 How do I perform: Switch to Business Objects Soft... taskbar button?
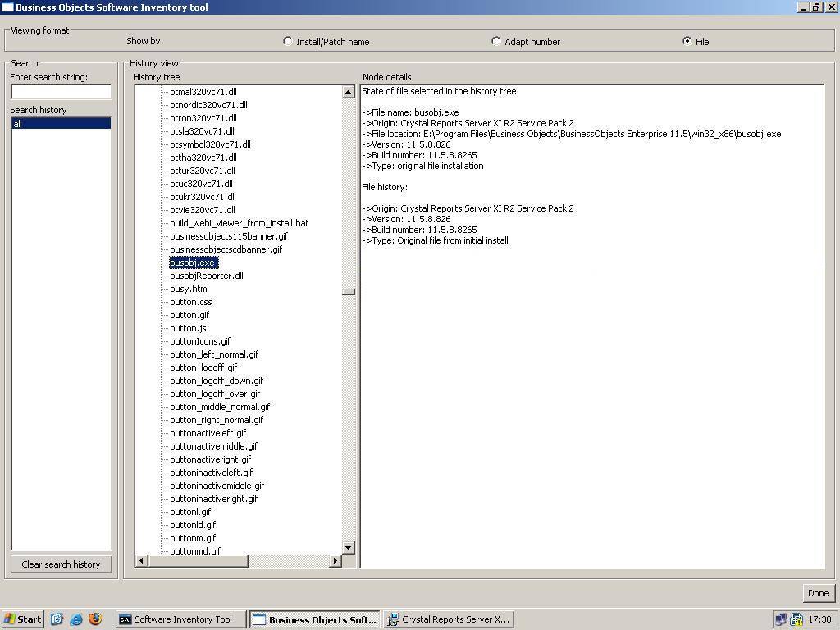pyautogui.click(x=315, y=619)
